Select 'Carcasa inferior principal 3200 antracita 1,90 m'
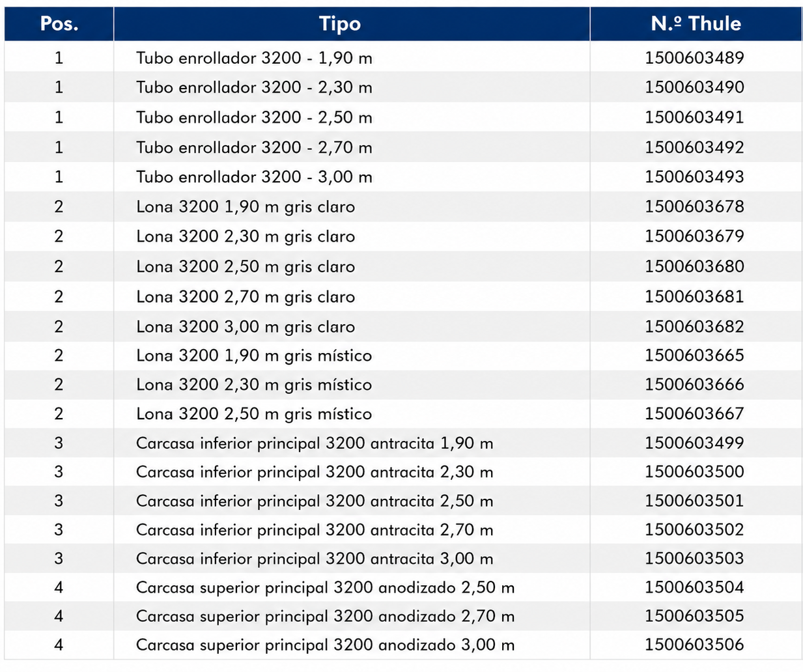This screenshot has height=672, width=803. [x=315, y=443]
